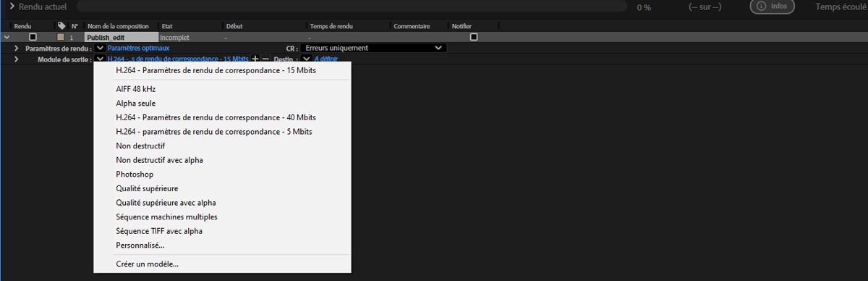This screenshot has width=868, height=281.
Task: Click the label color swatch of Publish_edit
Action: coord(61,36)
